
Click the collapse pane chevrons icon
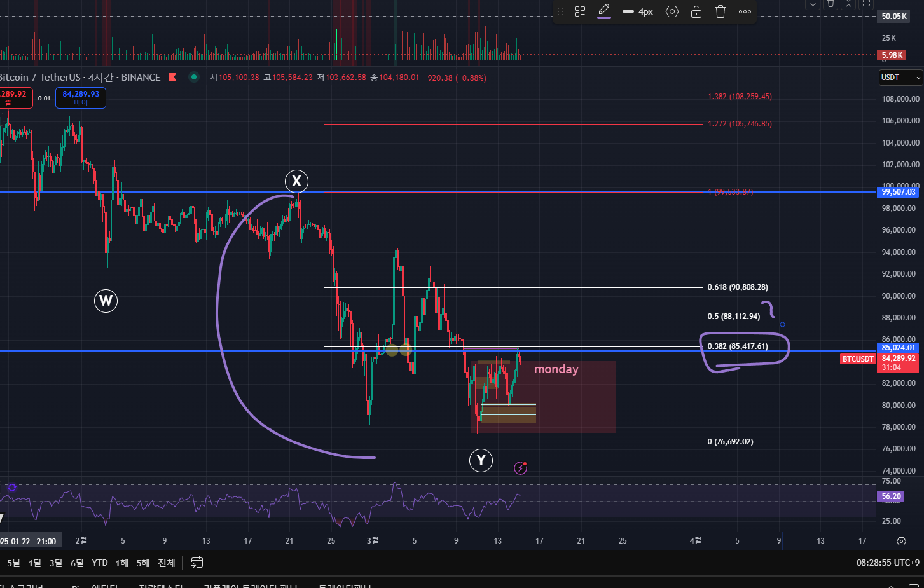[848, 4]
